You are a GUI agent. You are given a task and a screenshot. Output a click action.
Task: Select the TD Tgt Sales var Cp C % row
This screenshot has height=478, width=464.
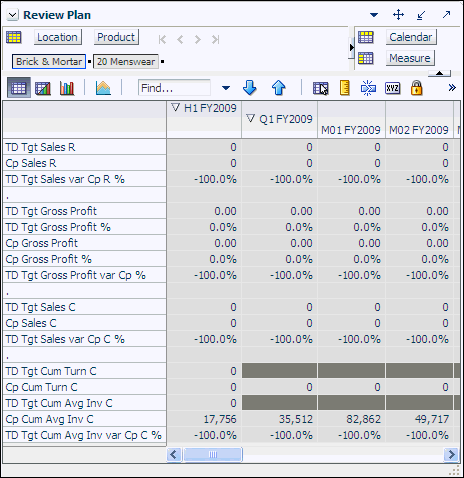coord(85,339)
